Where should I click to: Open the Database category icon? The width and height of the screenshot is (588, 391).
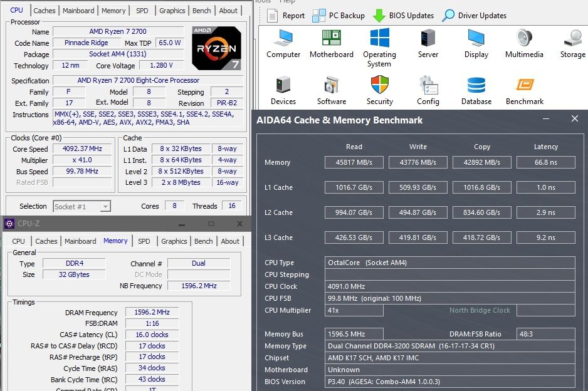(x=476, y=90)
